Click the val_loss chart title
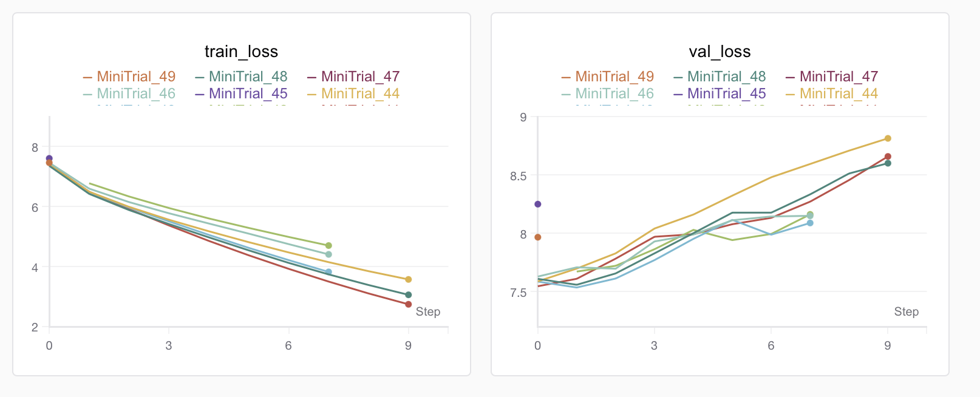Viewport: 980px width, 397px height. (x=720, y=52)
